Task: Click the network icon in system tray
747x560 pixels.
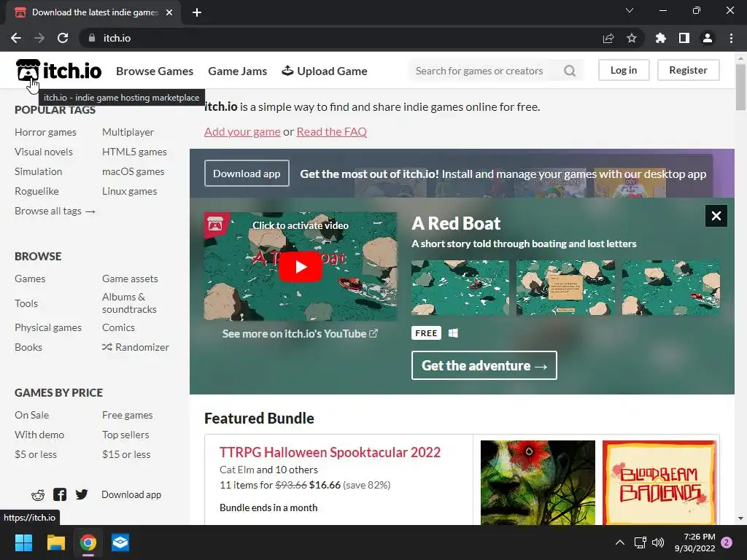Action: click(x=640, y=542)
